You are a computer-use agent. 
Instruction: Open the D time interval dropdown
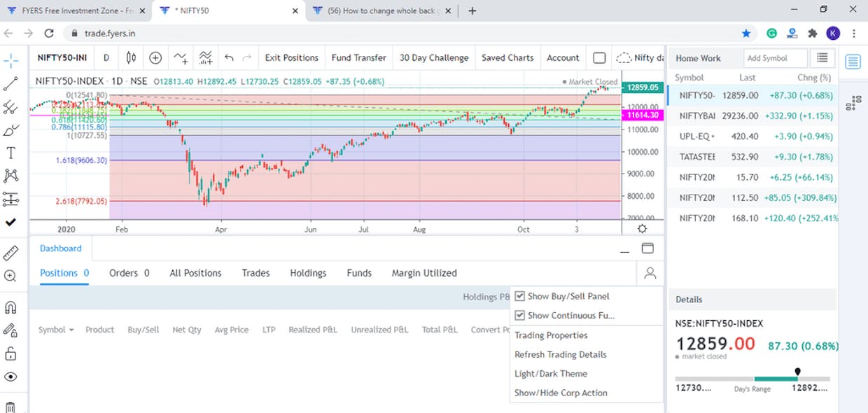106,58
